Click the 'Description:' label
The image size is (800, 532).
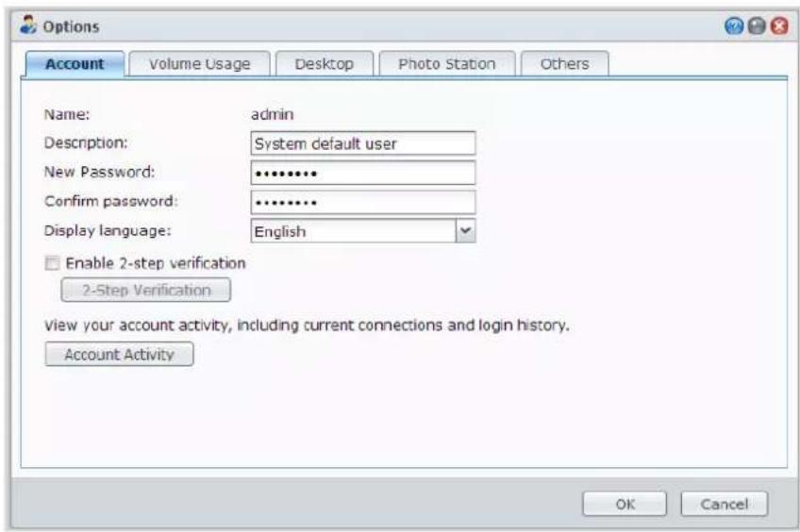tap(86, 142)
